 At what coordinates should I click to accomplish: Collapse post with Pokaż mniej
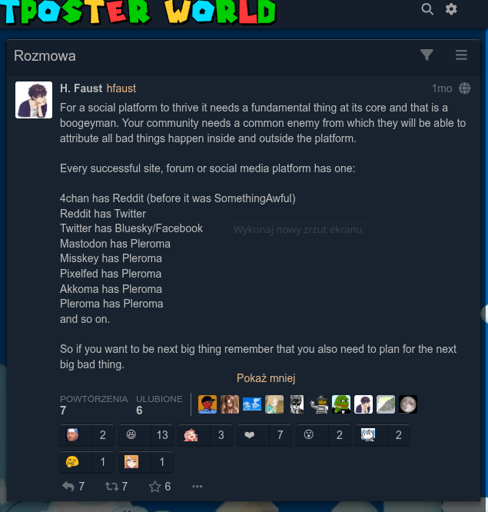[266, 378]
